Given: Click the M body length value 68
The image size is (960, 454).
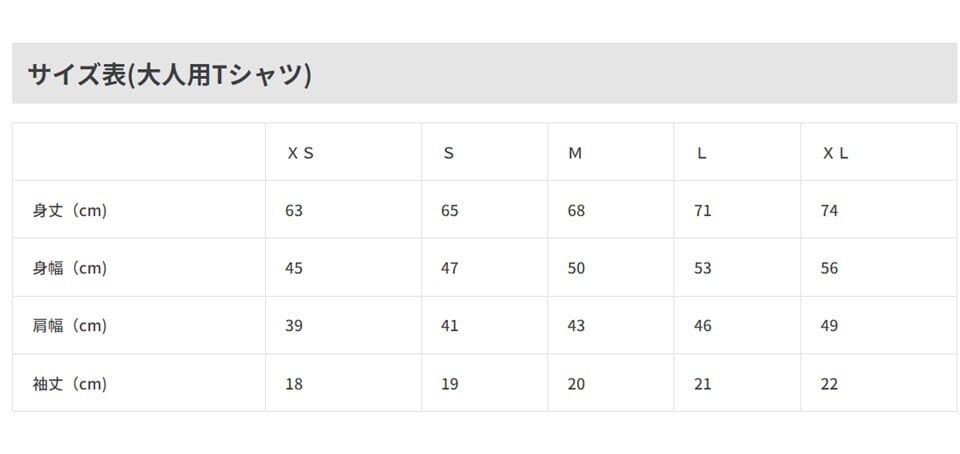Looking at the screenshot, I should pos(576,211).
